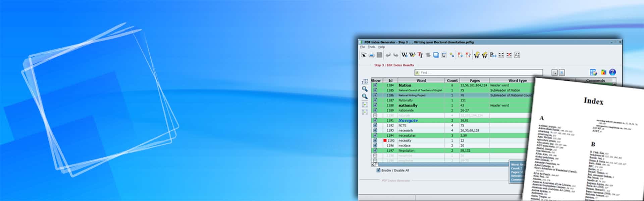Screen dimensions: 644x201
Task: Click the multicolored blocks icon near help
Action: (x=603, y=72)
